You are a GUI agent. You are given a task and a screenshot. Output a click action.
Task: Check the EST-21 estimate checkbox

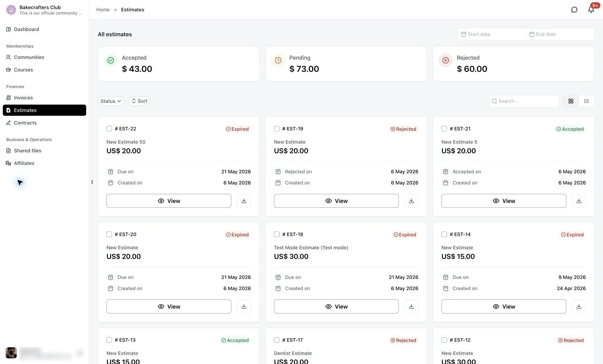coord(444,129)
